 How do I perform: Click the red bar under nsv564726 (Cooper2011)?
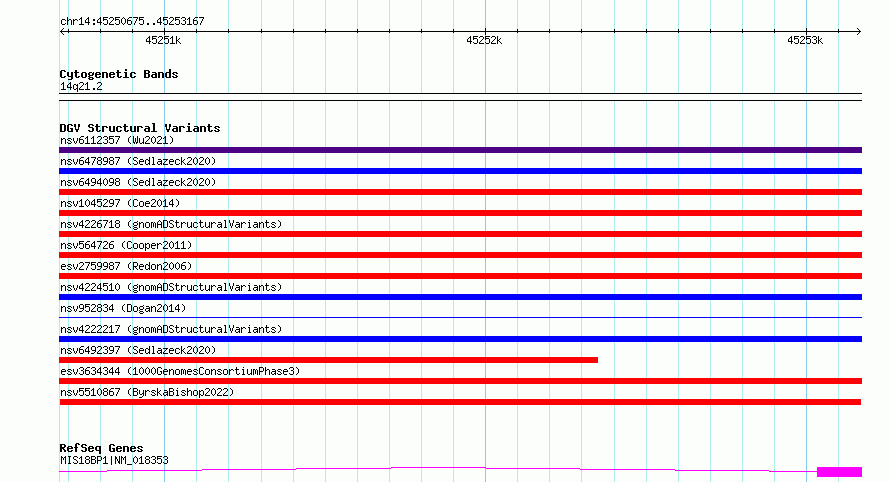[x=460, y=255]
